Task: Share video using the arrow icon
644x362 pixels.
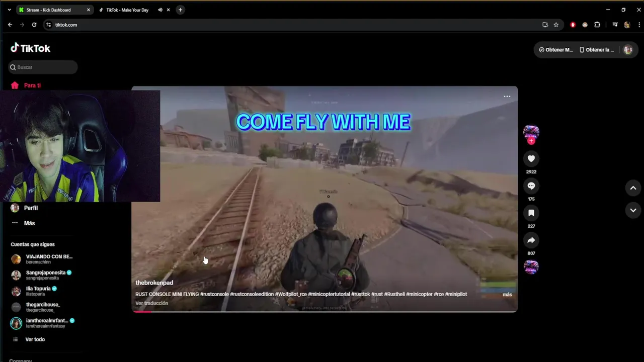Action: (x=531, y=240)
